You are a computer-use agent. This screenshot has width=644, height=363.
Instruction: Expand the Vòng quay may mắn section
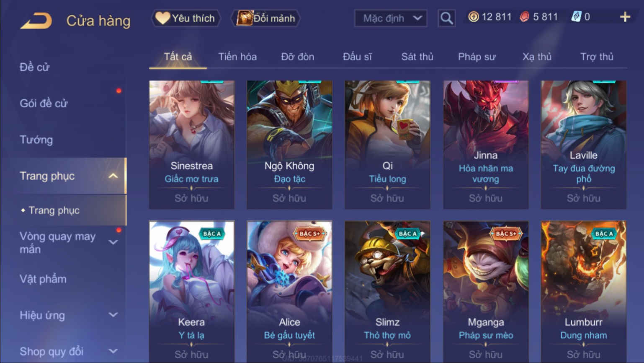113,242
